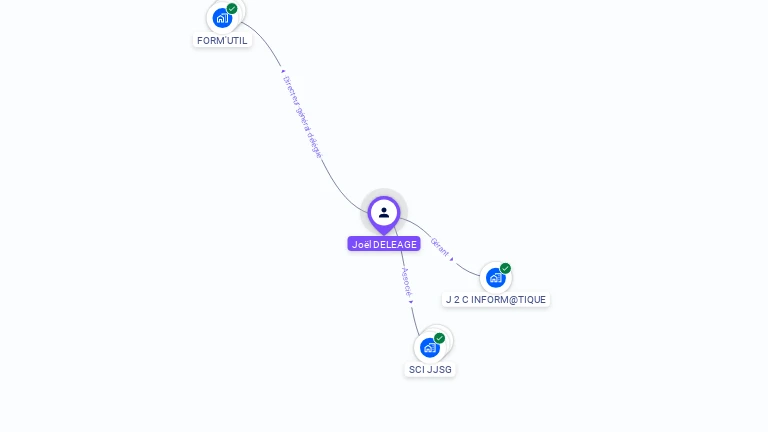The height and width of the screenshot is (432, 768).
Task: Click green check badge on FORM'UTIL node
Action: [x=232, y=8]
